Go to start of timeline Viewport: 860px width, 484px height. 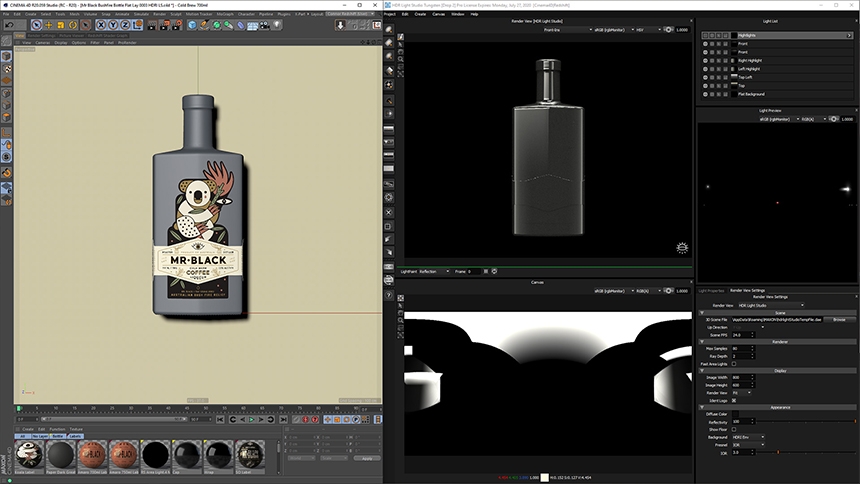pyautogui.click(x=220, y=419)
